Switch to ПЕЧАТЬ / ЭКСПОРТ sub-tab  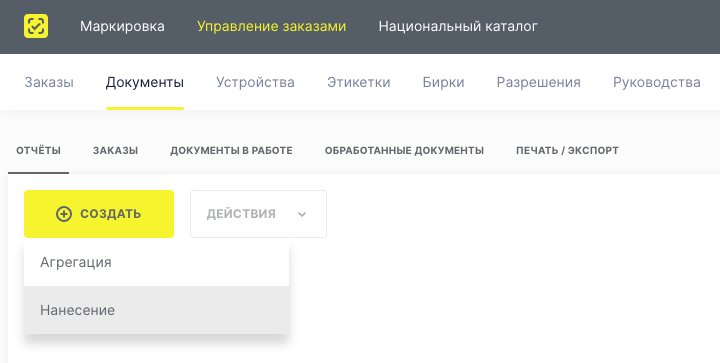click(568, 151)
